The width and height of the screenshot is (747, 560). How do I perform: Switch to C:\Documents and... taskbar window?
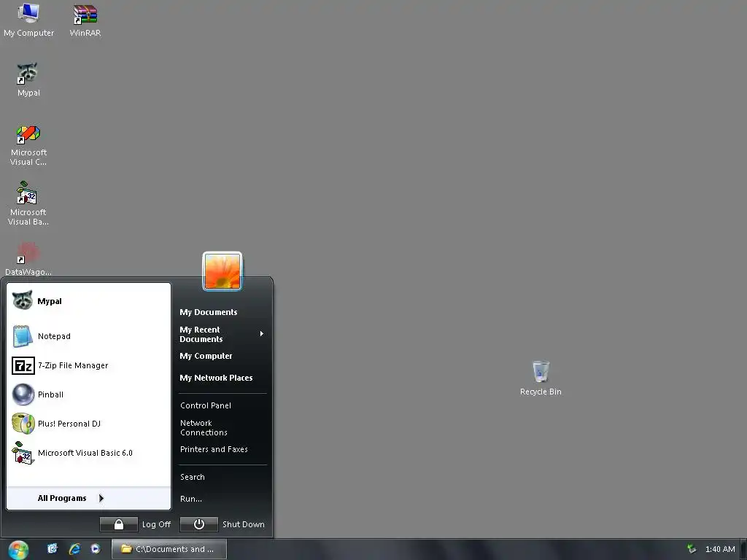point(169,549)
